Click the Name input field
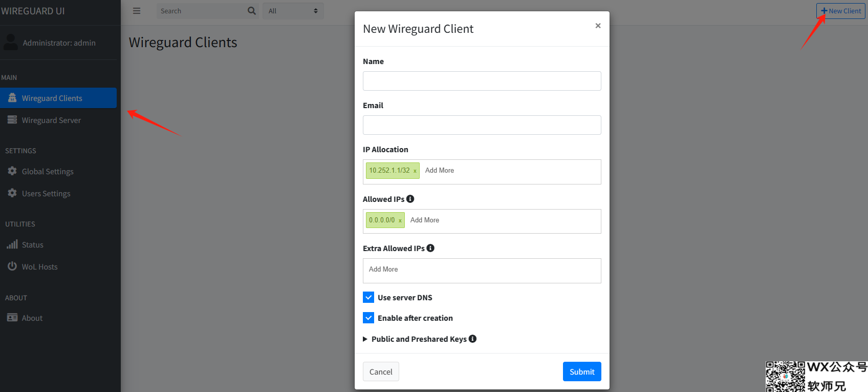 click(482, 81)
